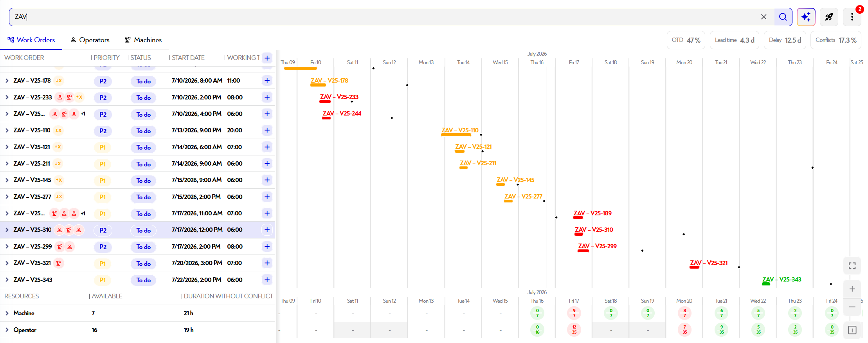Open the info legend icon
The image size is (868, 343).
(x=852, y=330)
